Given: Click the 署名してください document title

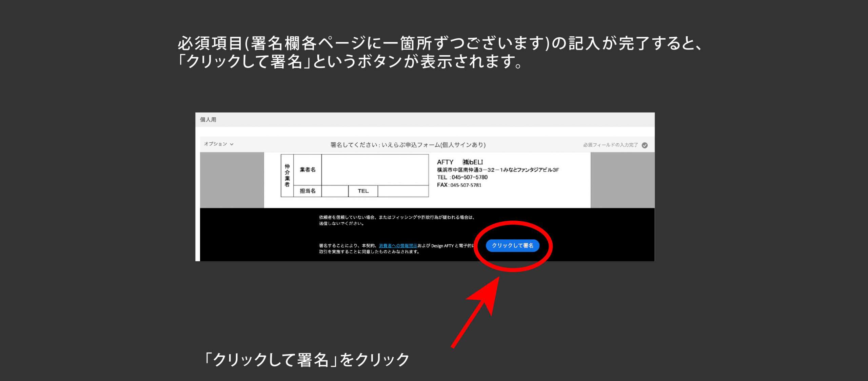Looking at the screenshot, I should (408, 145).
